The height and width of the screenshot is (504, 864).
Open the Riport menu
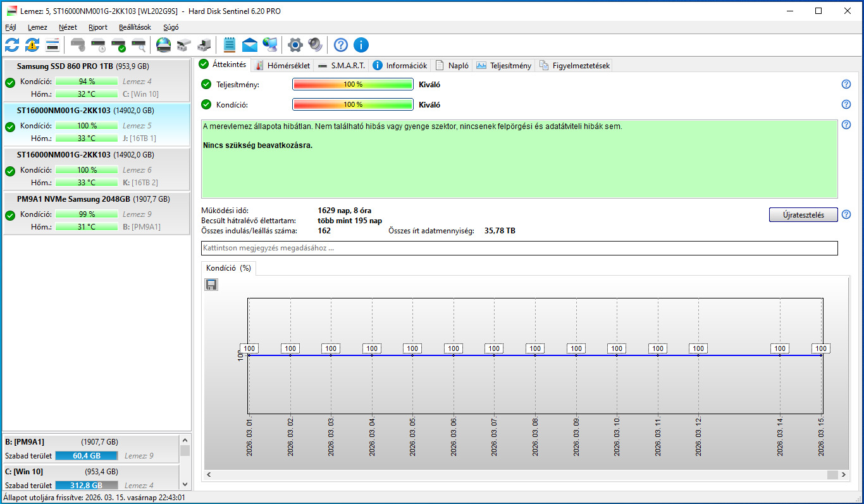pyautogui.click(x=98, y=27)
